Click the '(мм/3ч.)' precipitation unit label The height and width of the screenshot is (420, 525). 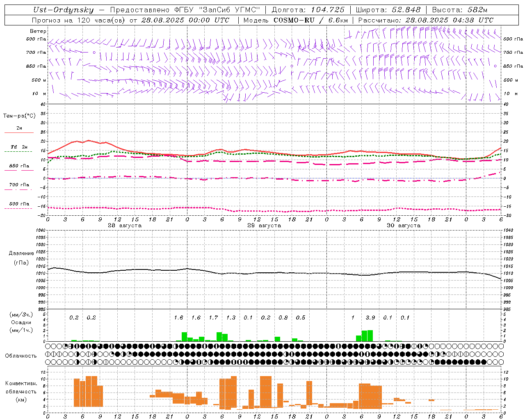point(21,315)
